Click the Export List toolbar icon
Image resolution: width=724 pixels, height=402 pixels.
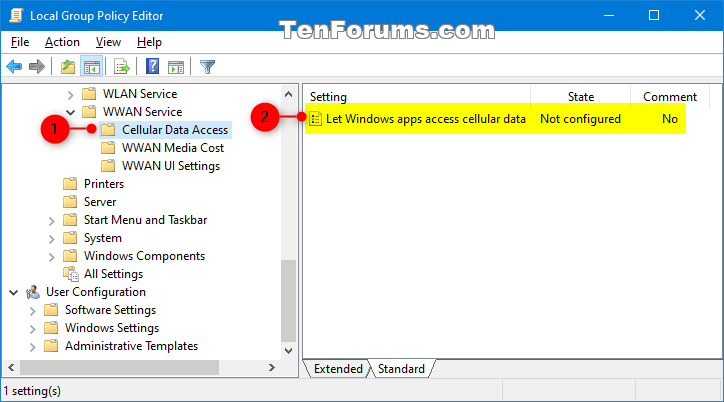122,67
